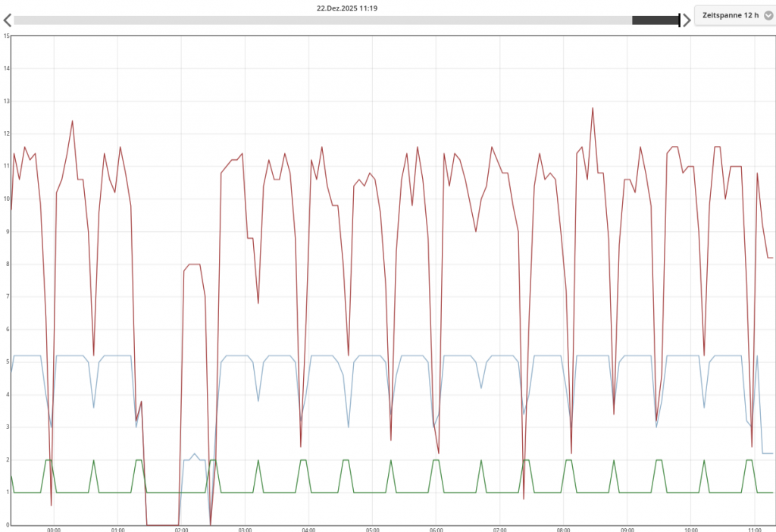Click the y-axis label 5

coord(6,362)
